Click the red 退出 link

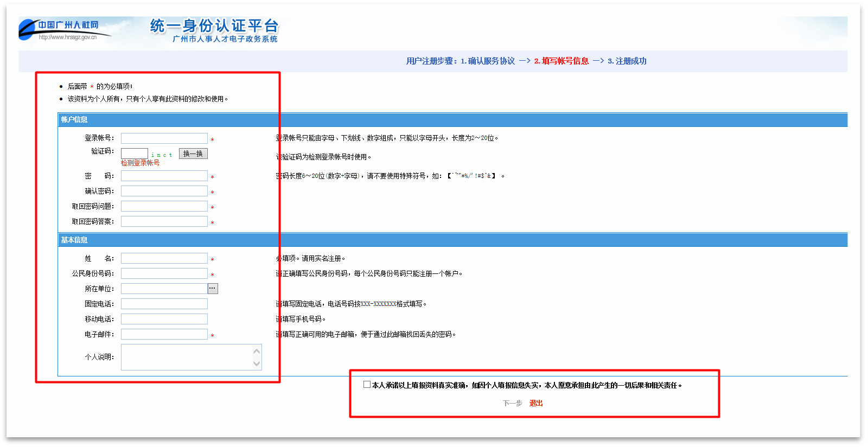pos(536,403)
